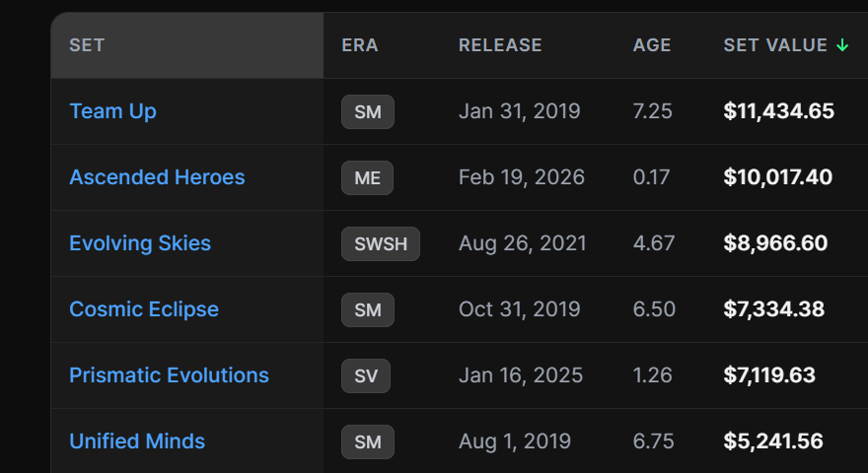Select the release date Aug 1, 2019
Viewport: 868px width, 473px height.
point(515,440)
